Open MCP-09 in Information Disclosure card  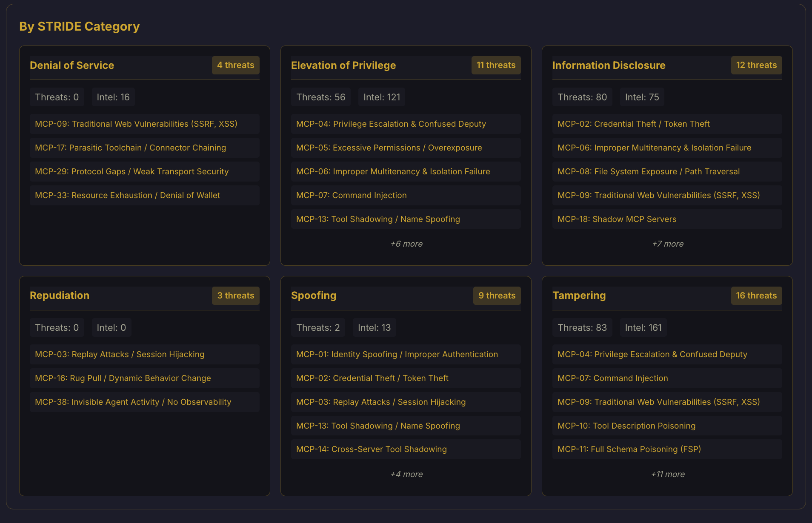[667, 195]
